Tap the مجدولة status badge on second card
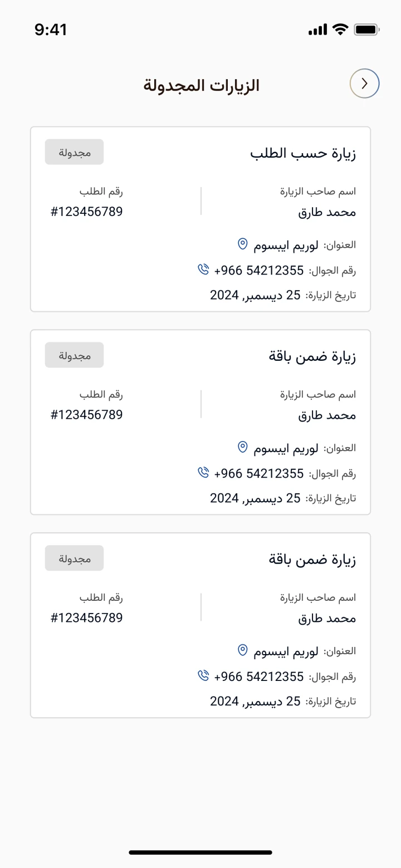 [74, 355]
